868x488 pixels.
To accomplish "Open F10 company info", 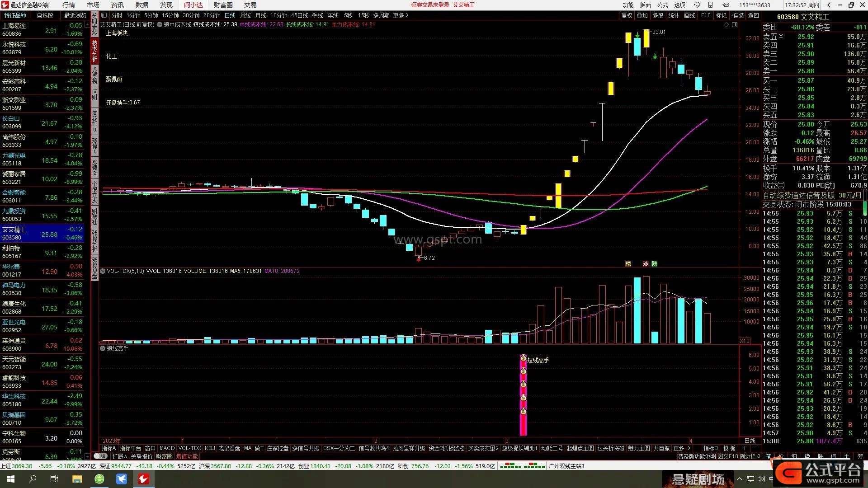I will pos(706,15).
